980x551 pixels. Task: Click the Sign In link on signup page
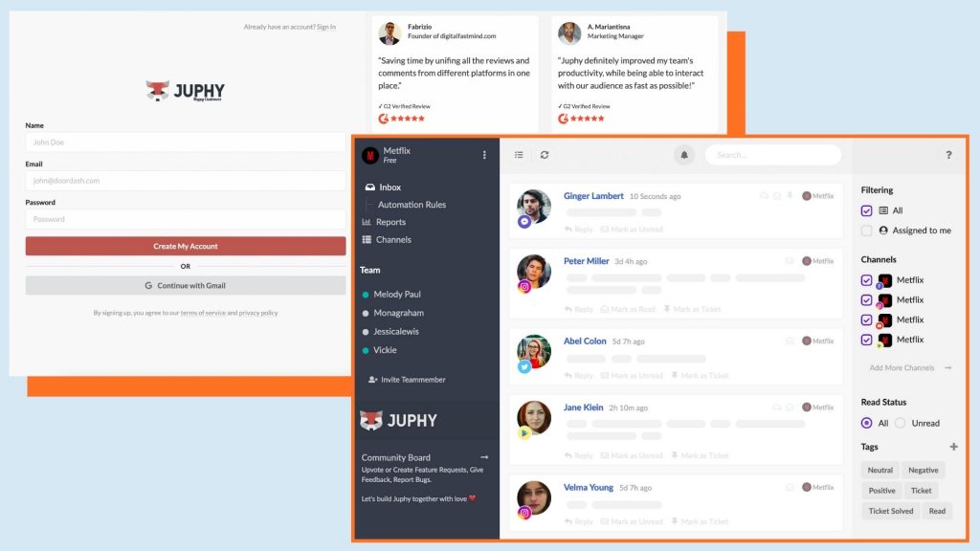326,27
